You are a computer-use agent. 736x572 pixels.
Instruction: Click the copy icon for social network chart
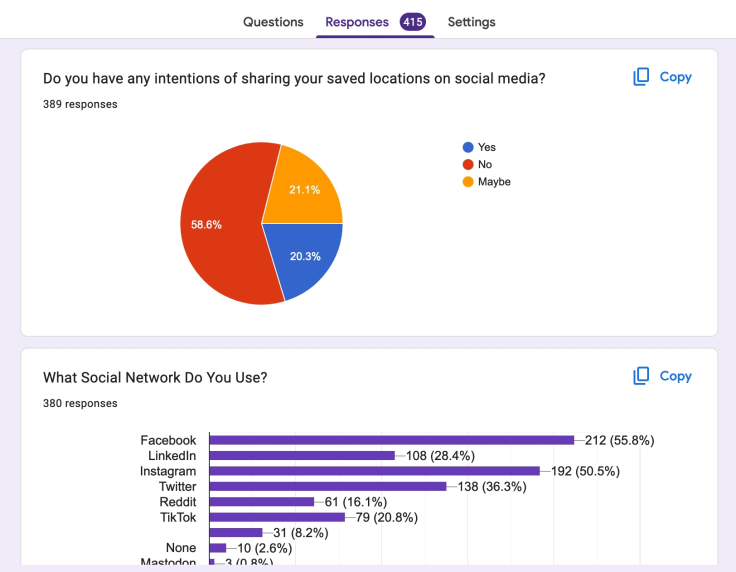click(641, 376)
